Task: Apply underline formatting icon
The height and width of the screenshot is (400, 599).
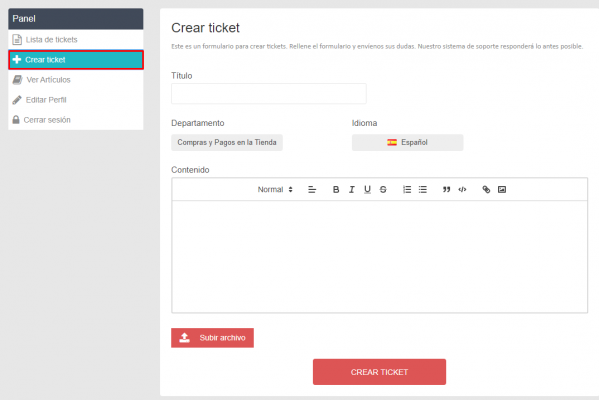Action: [367, 189]
